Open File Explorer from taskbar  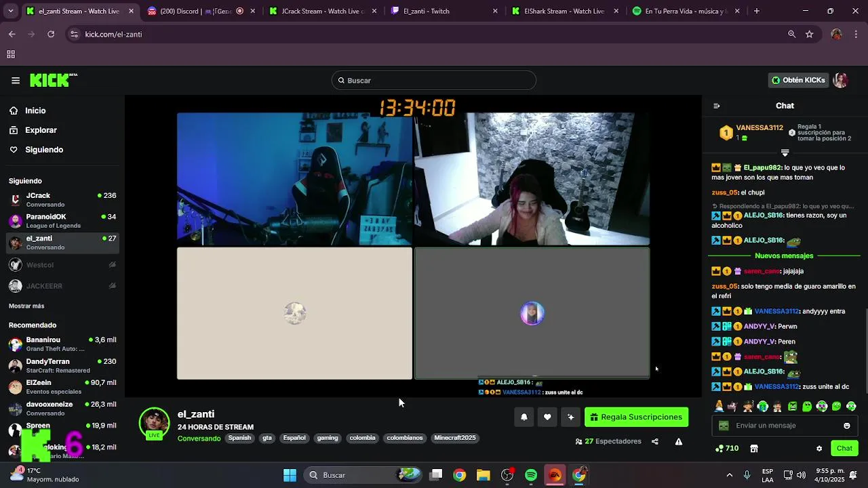click(x=483, y=475)
